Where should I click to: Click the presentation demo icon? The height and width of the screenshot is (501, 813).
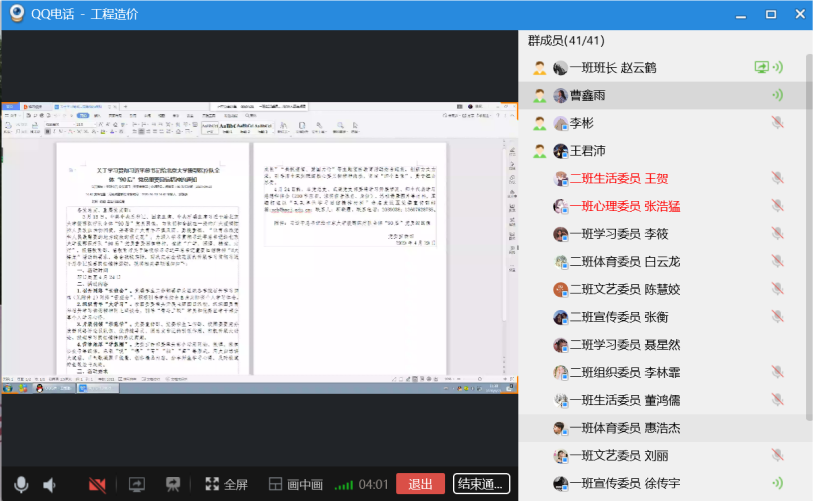point(172,484)
